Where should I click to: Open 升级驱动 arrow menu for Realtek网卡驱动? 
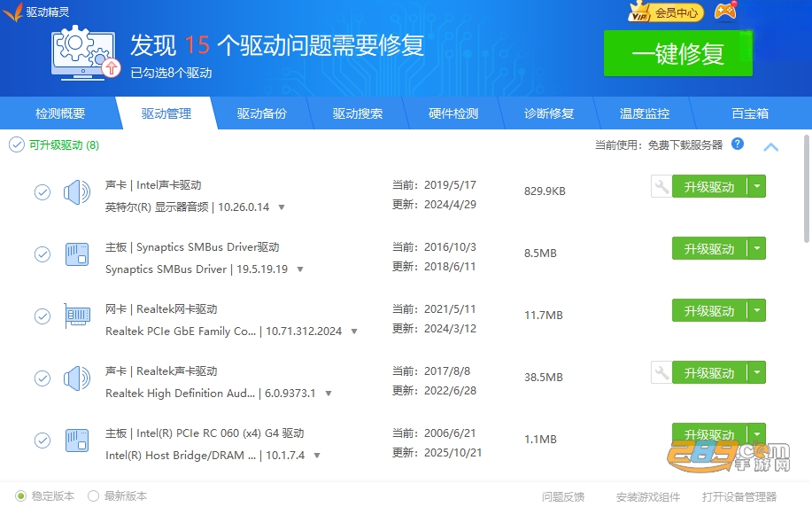click(757, 310)
